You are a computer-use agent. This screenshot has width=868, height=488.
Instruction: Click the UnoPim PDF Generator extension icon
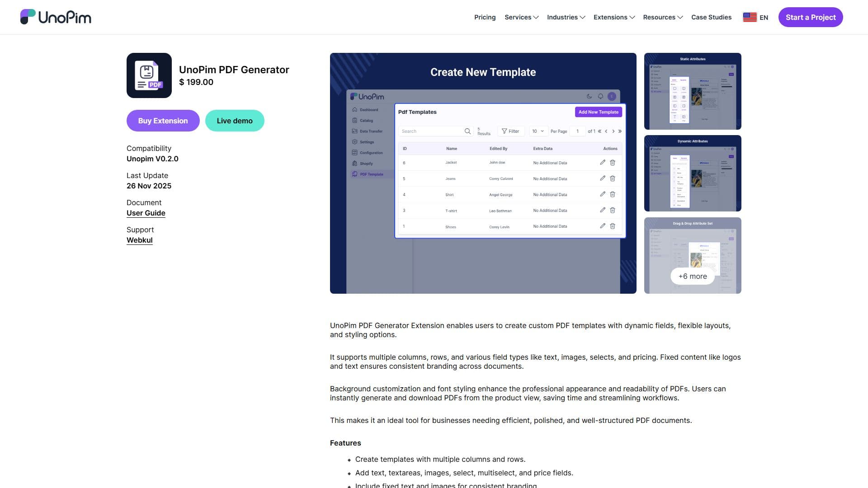pyautogui.click(x=149, y=75)
